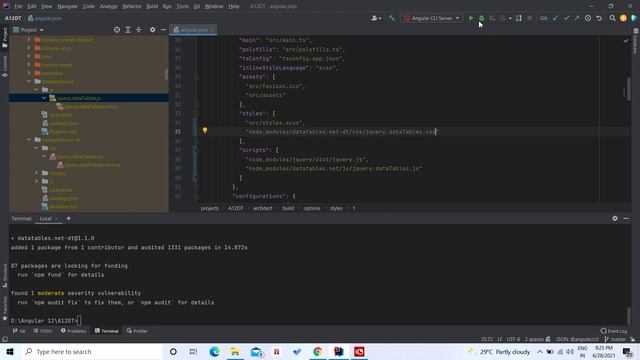Click the taskbar search box
This screenshot has height=360, width=640.
click(91, 351)
